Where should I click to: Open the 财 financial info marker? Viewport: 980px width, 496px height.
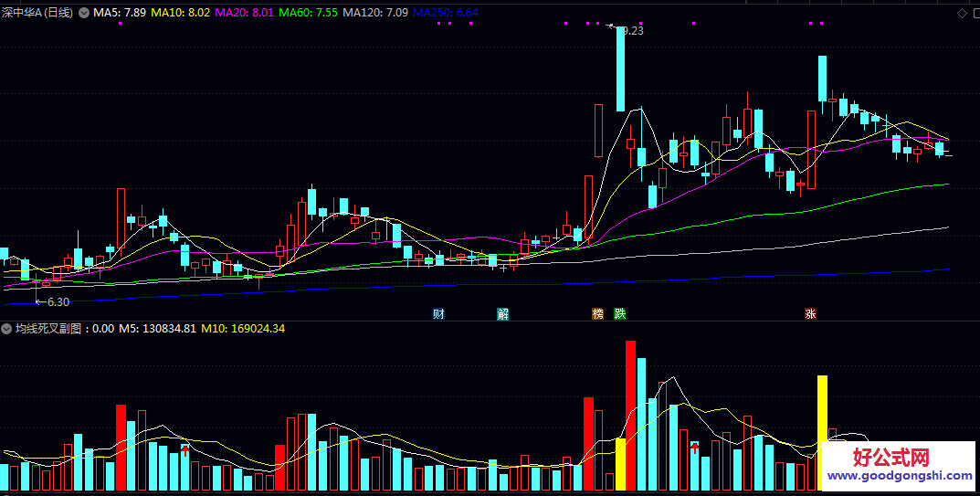point(438,314)
